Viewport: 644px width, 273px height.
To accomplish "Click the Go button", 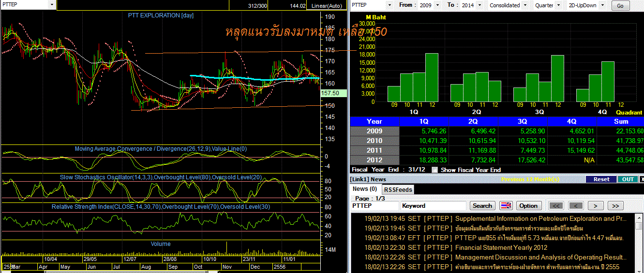I will tap(620, 6).
